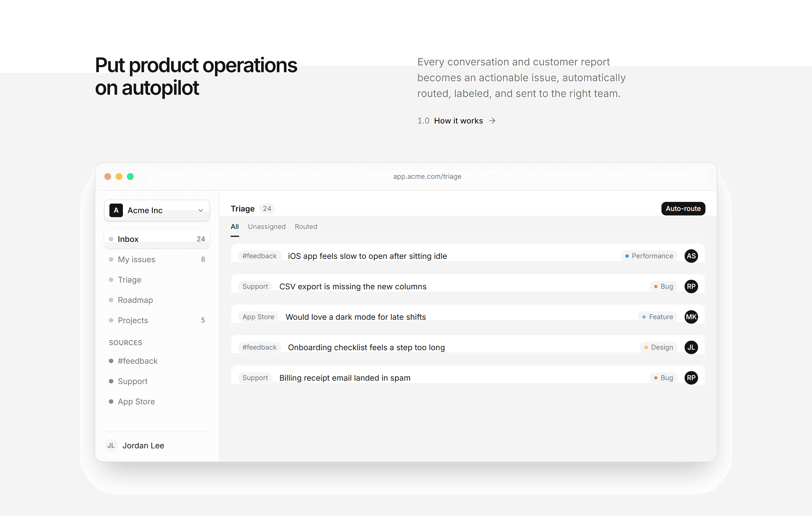Image resolution: width=812 pixels, height=516 pixels.
Task: Switch to the Routed tab
Action: coord(306,227)
